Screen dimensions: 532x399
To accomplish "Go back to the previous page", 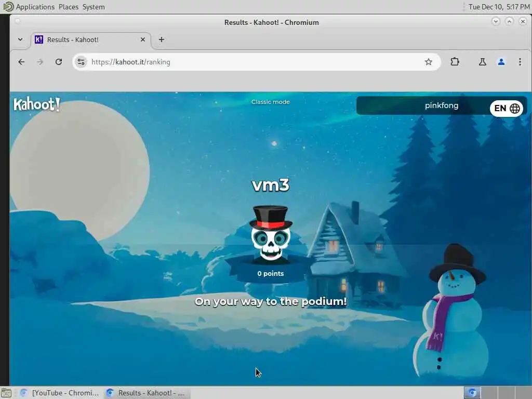I will [x=21, y=62].
